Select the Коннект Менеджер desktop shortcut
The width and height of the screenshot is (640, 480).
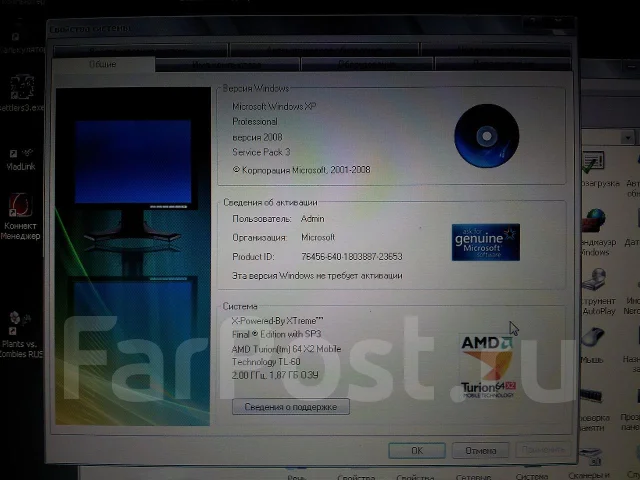pos(20,217)
